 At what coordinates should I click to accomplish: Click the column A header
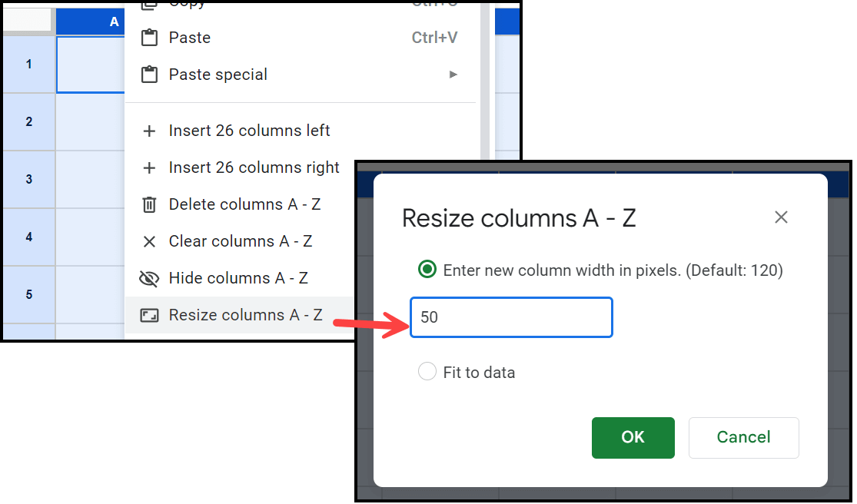[x=91, y=22]
